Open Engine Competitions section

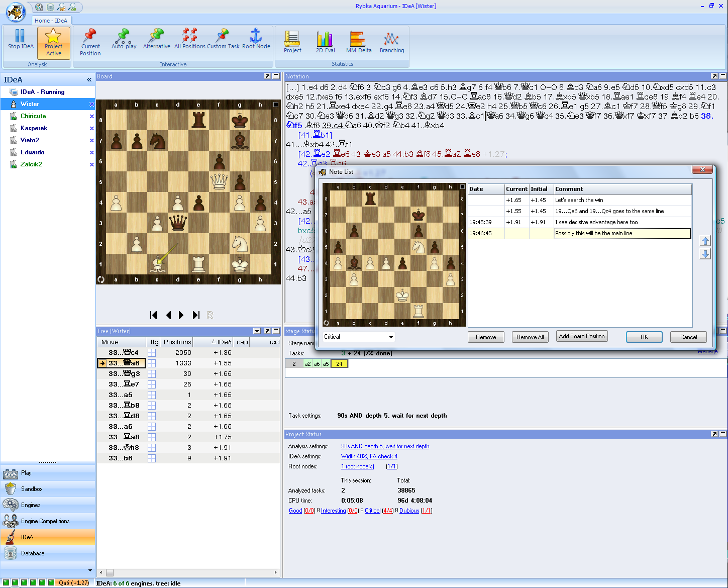(48, 521)
